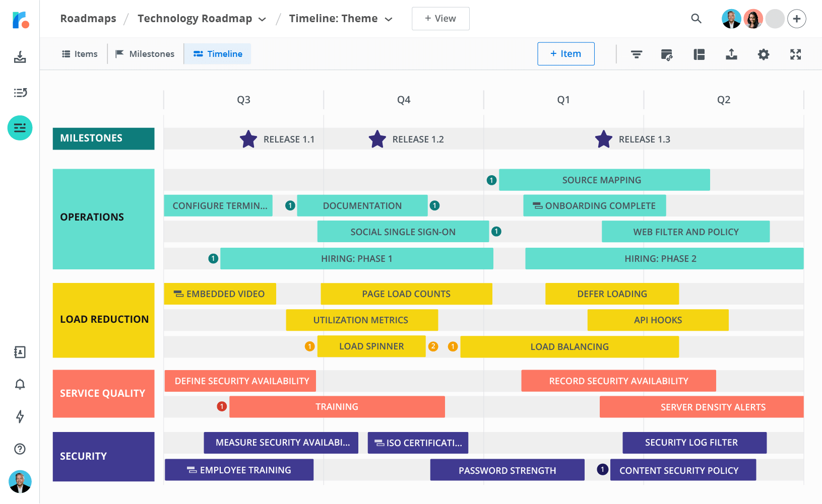The height and width of the screenshot is (504, 822).
Task: Open the contacts icon in the left sidebar
Action: 20,352
